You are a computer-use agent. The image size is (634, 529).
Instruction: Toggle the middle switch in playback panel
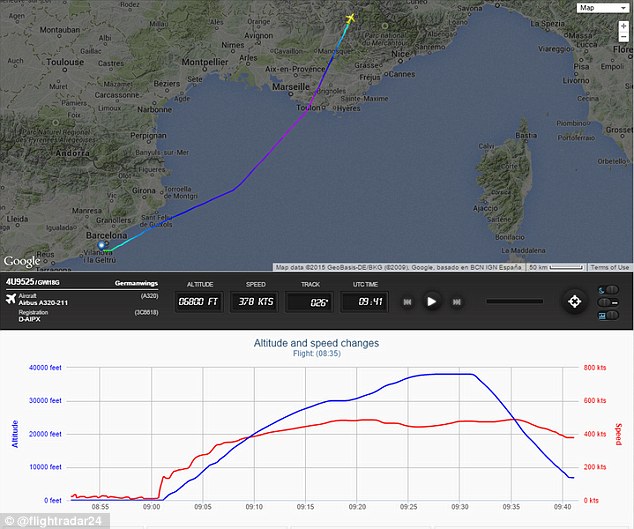click(x=609, y=303)
